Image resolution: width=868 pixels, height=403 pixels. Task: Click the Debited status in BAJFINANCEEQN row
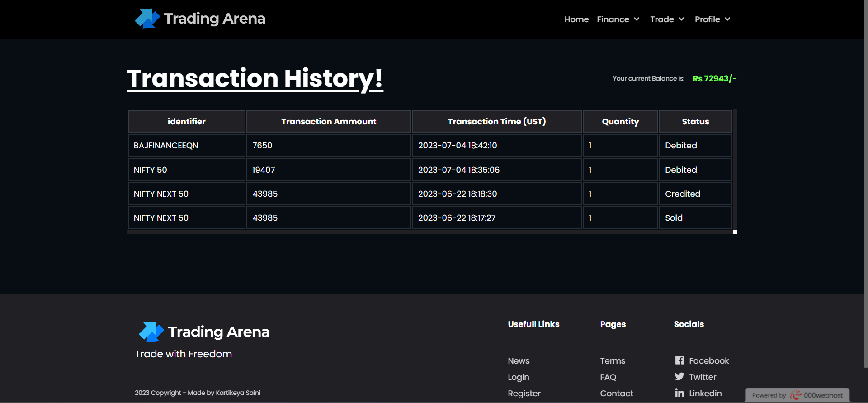click(x=695, y=146)
